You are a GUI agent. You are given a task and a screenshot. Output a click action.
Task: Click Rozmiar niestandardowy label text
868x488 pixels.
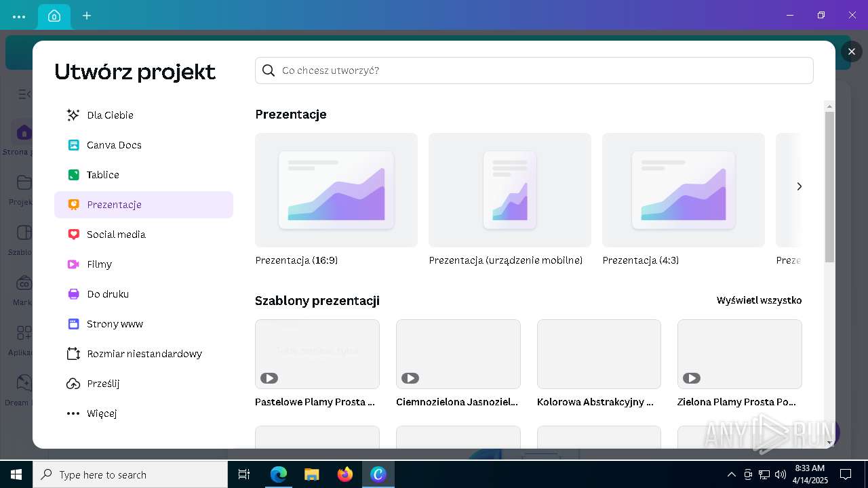[x=144, y=354]
